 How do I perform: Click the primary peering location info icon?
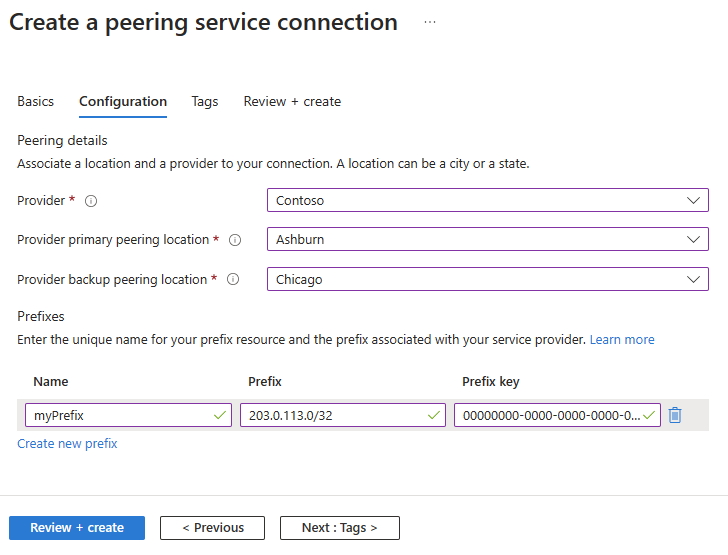coord(235,240)
